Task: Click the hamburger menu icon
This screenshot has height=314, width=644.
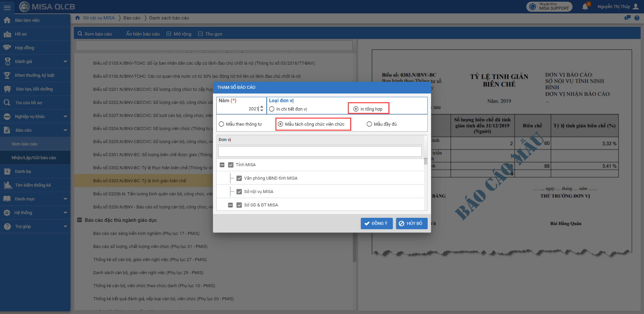Action: tap(7, 7)
